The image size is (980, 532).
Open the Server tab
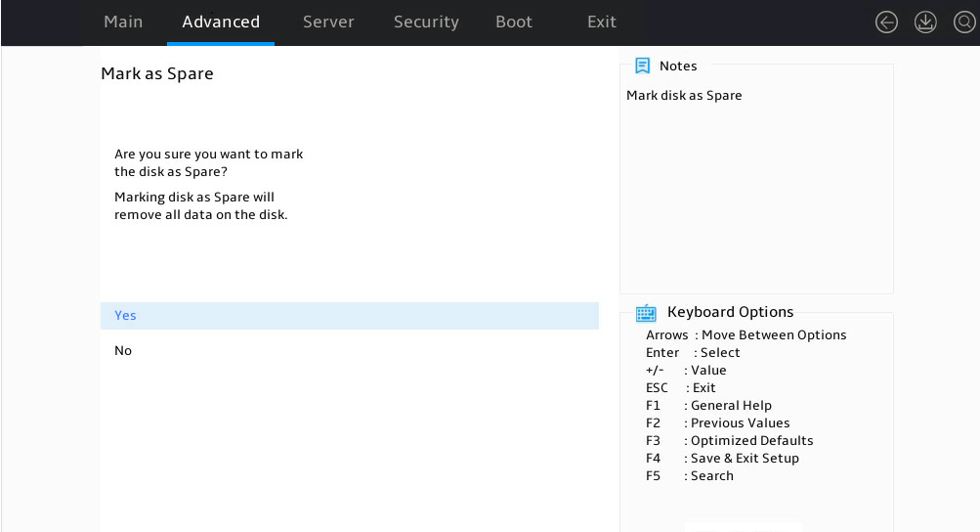click(x=328, y=22)
